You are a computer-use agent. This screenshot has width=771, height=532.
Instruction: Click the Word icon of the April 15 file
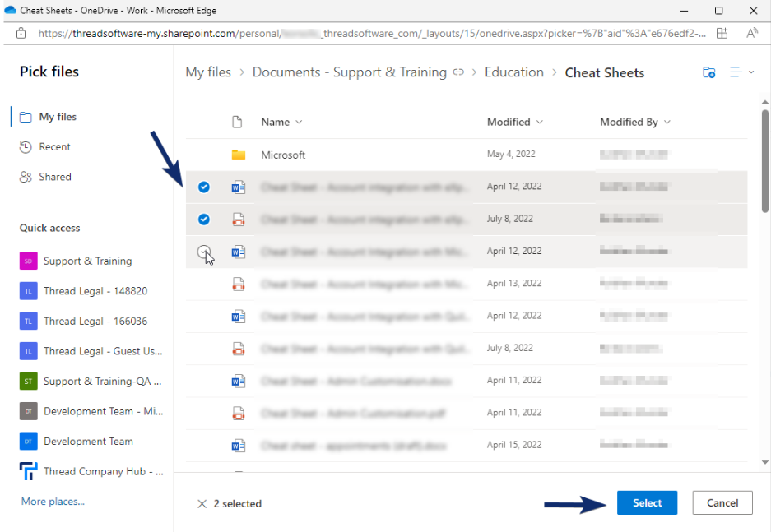(239, 446)
